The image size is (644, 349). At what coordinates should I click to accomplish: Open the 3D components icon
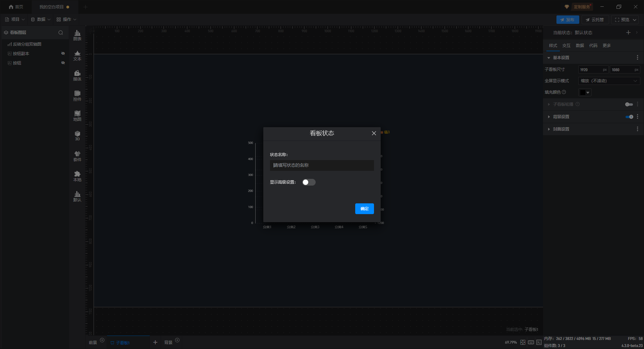tap(77, 136)
